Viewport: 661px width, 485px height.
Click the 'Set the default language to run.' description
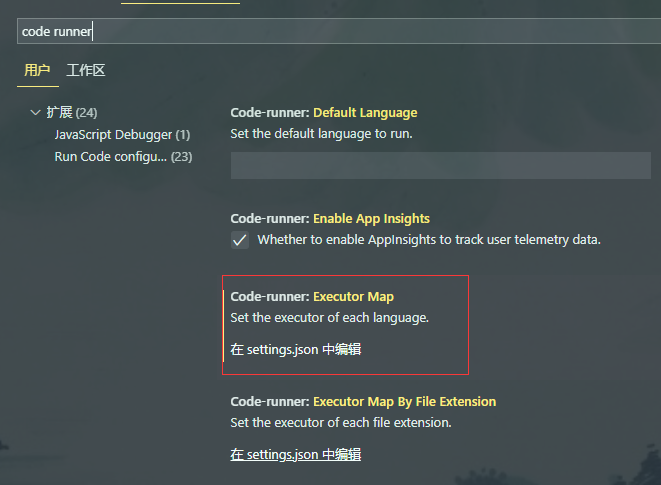click(321, 133)
